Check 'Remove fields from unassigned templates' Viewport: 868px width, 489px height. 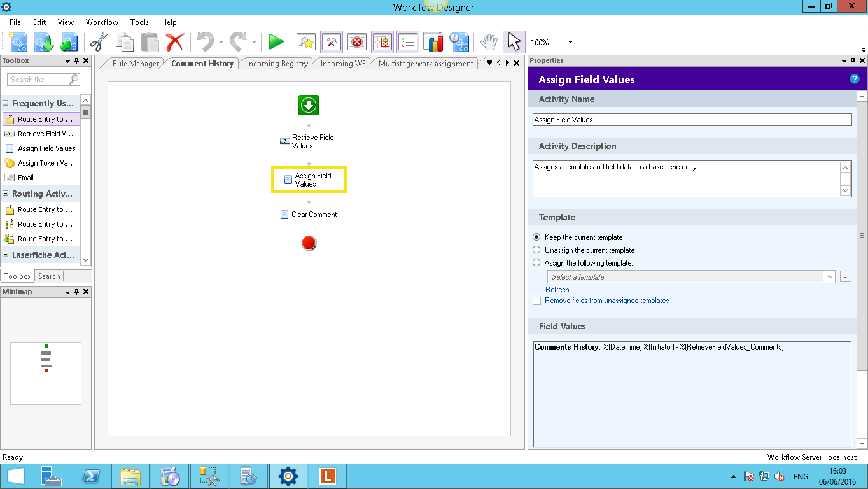[x=536, y=301]
